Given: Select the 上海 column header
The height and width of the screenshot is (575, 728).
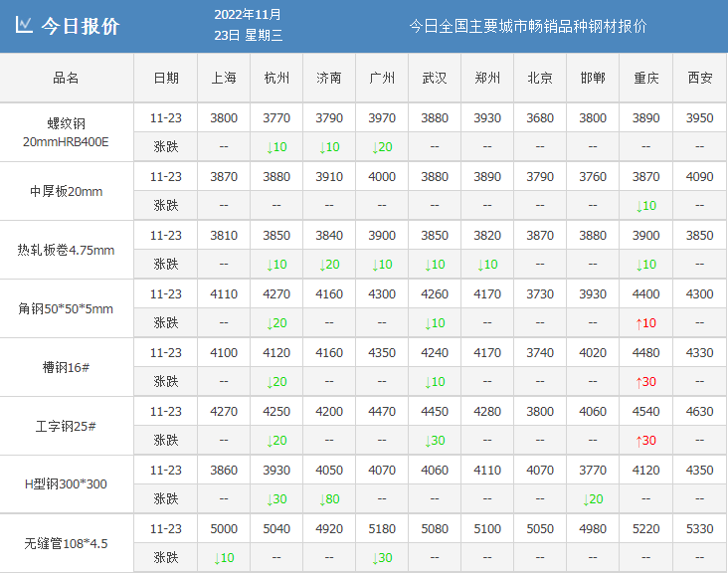Looking at the screenshot, I should tap(224, 78).
